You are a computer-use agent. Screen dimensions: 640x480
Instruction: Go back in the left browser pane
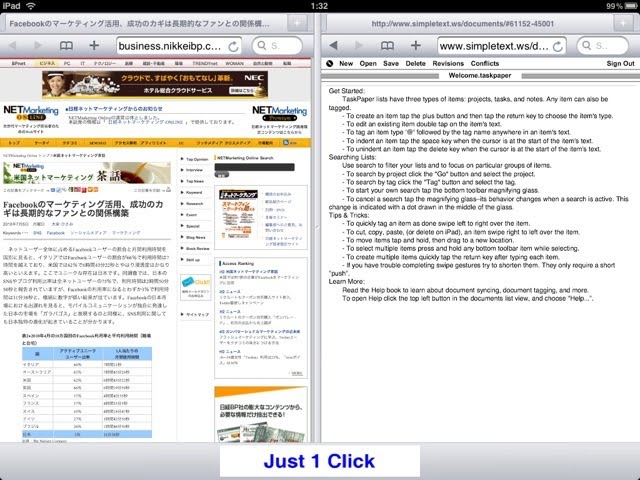pyautogui.click(x=12, y=46)
